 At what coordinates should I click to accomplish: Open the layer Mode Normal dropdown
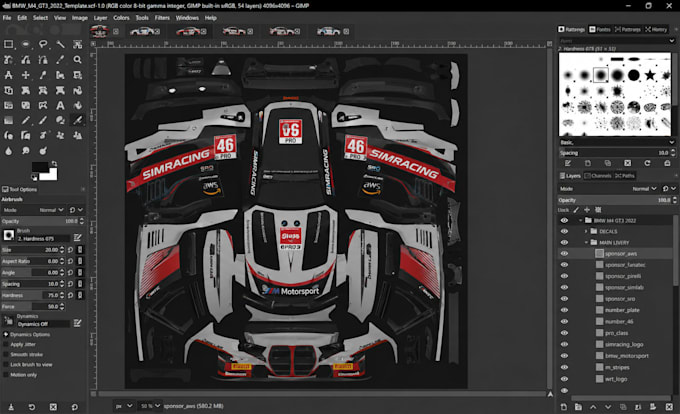coord(644,189)
